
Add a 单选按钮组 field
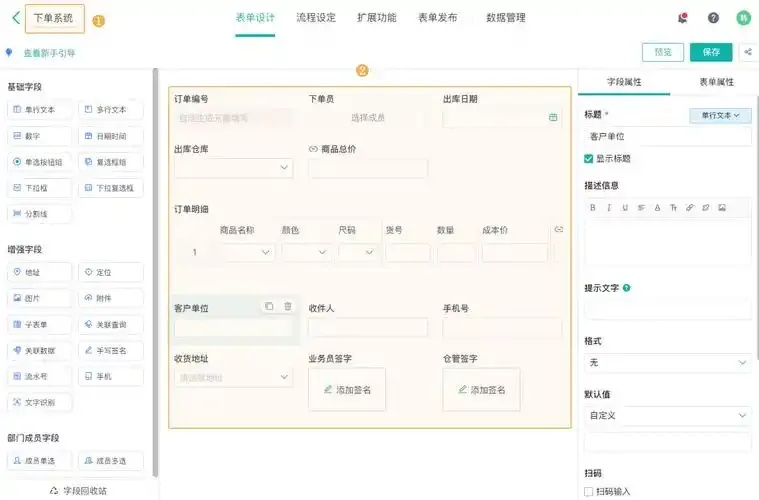click(x=40, y=162)
